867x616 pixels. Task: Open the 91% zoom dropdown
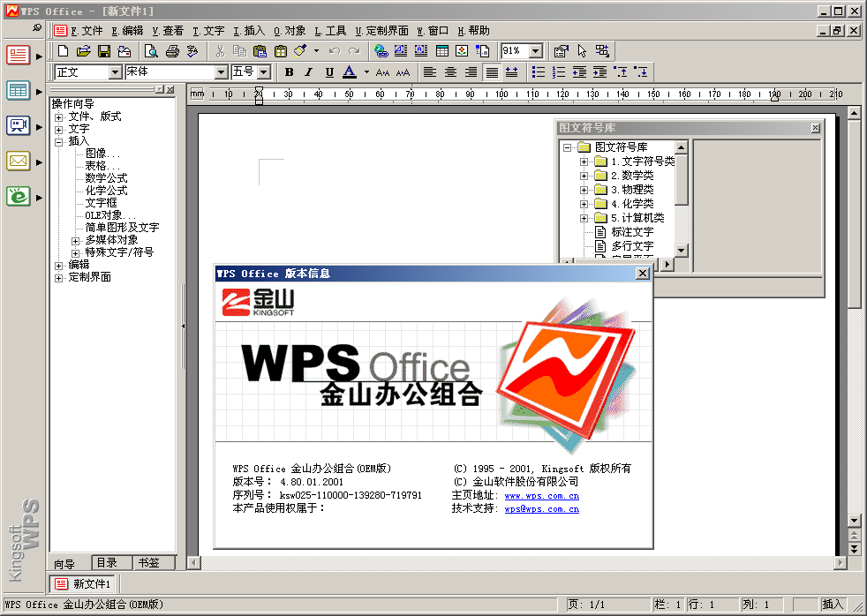tap(536, 51)
